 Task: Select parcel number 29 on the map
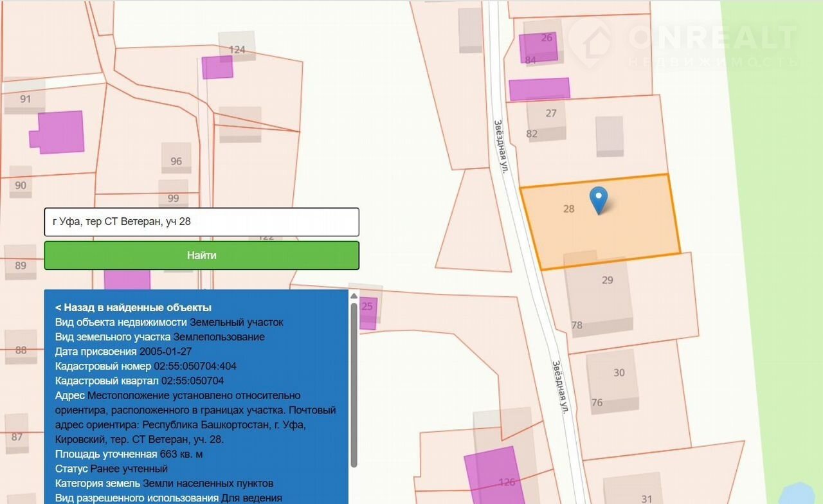click(x=607, y=280)
